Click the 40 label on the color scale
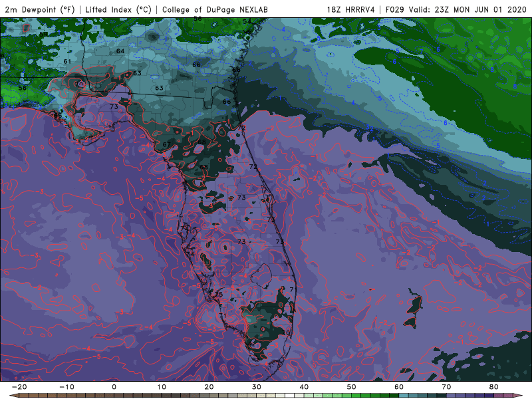 coord(304,387)
